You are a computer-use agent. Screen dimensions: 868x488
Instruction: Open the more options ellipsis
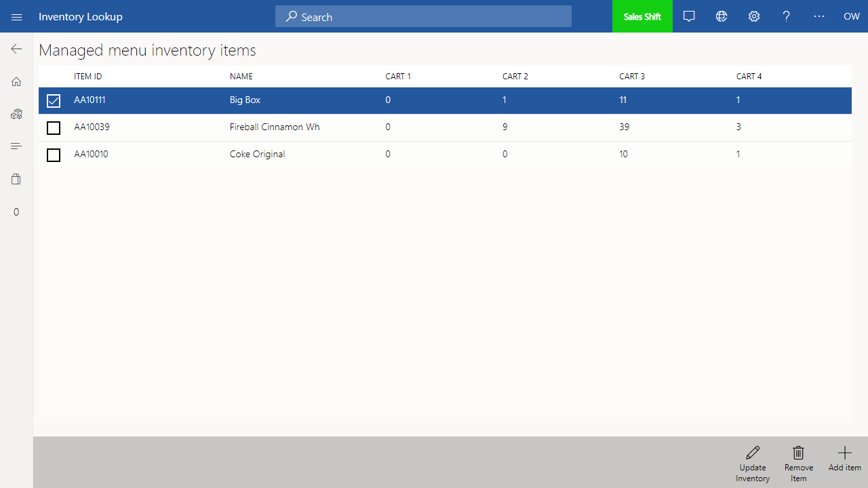[x=819, y=16]
